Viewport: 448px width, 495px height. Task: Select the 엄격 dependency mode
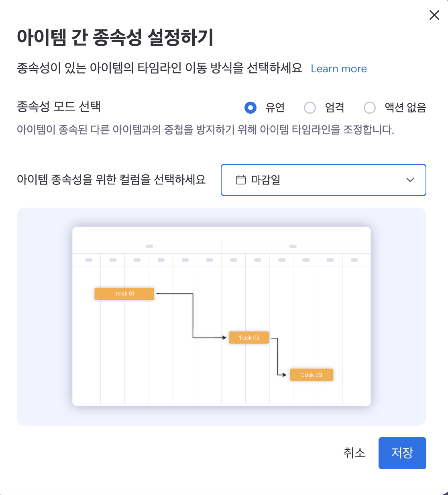310,108
